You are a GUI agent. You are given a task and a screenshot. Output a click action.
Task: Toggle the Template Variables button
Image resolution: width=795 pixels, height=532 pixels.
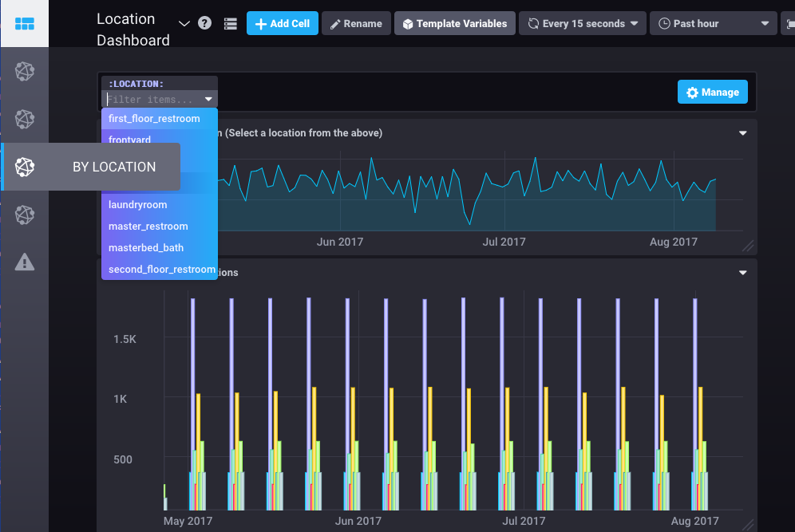(455, 23)
